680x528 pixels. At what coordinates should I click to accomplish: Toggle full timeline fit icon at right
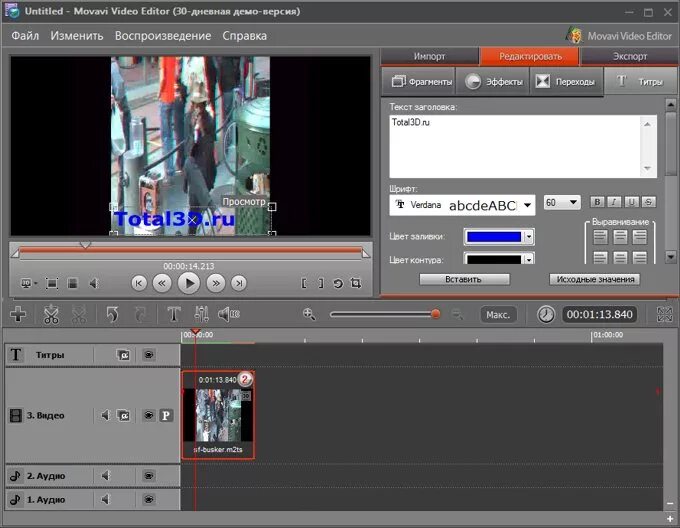click(x=665, y=314)
